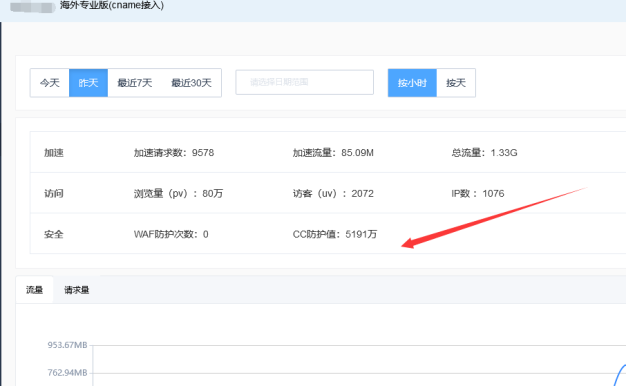This screenshot has height=386, width=626.
Task: Switch granularity to 按小时
Action: (x=412, y=83)
